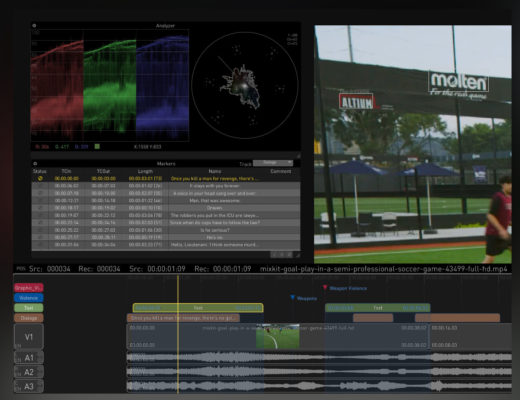The image size is (520, 400).
Task: Open the Analyzer panel settings gear
Action: coord(34,26)
